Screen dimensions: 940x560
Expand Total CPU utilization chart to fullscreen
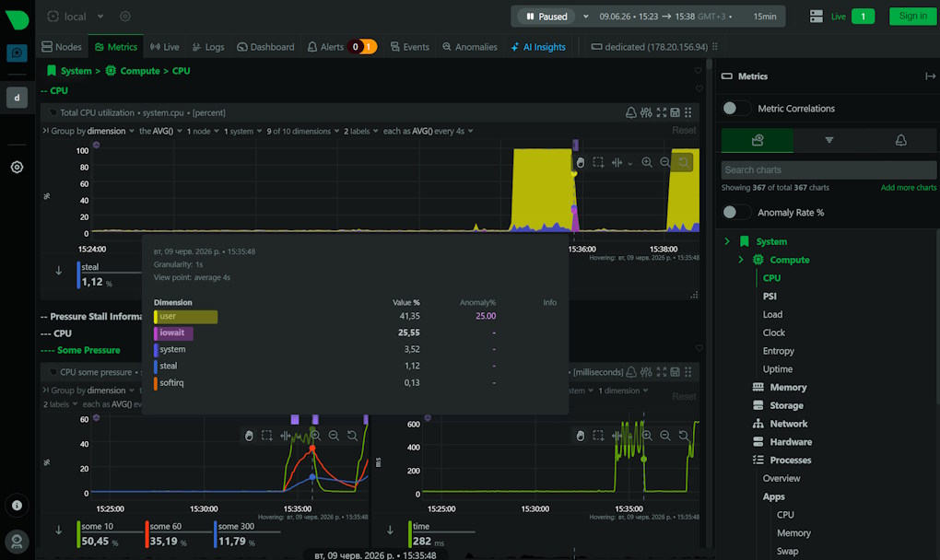(x=662, y=112)
